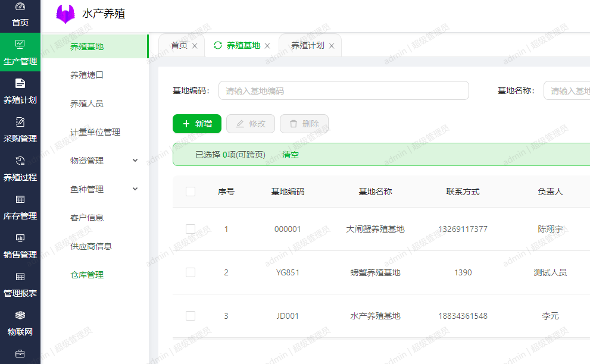Click the 删除 button
Screen dimensions: 590x364
tap(304, 124)
